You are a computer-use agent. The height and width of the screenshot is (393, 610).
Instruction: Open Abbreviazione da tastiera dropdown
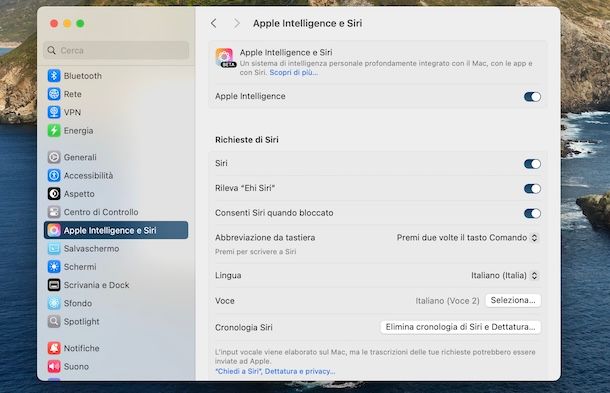click(x=467, y=238)
